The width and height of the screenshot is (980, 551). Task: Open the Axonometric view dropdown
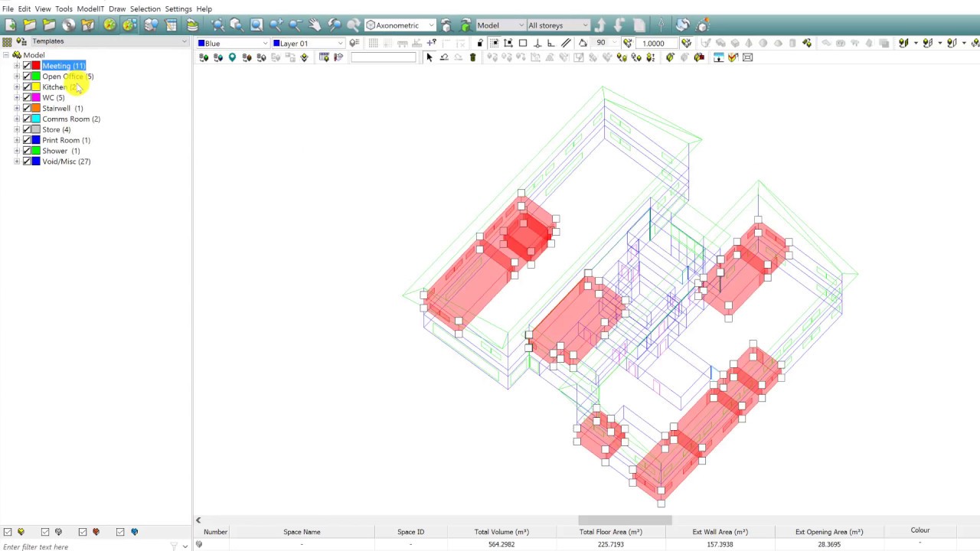pos(400,25)
